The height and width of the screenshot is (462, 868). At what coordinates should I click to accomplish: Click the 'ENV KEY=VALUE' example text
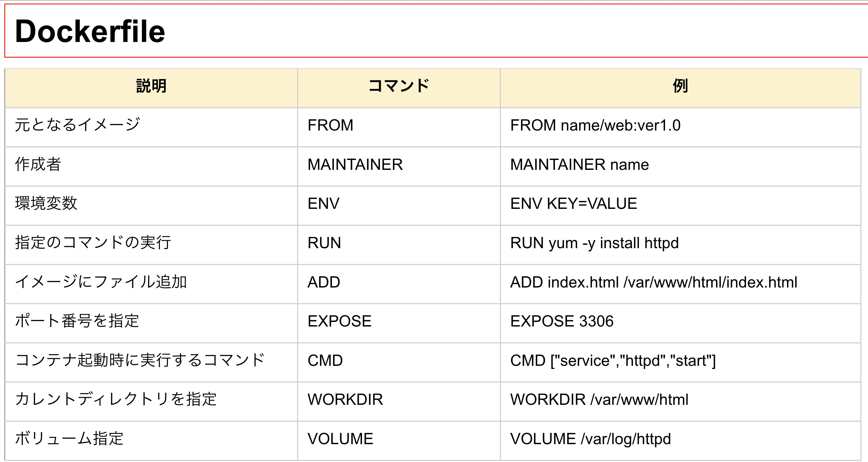coord(573,204)
